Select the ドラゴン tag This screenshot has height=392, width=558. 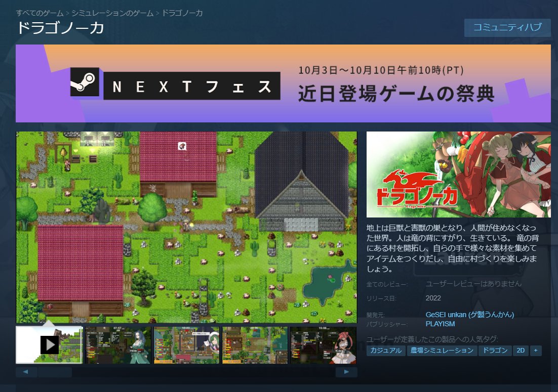point(495,351)
